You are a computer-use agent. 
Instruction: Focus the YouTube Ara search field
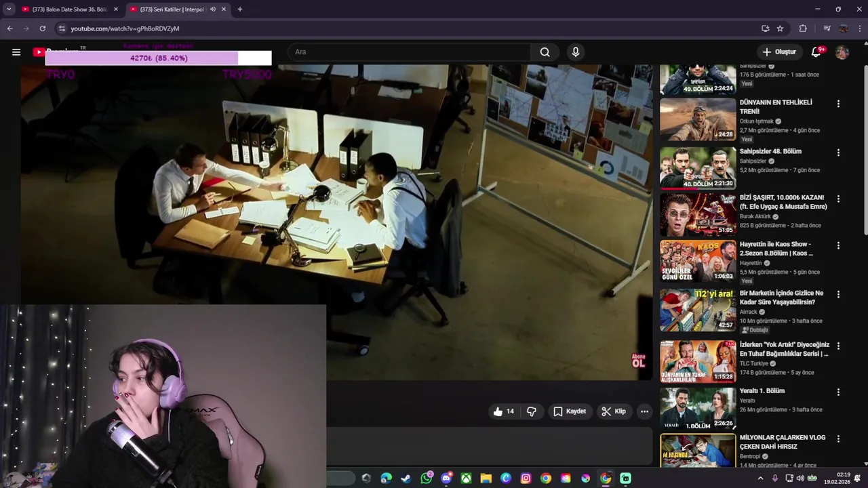coord(409,52)
